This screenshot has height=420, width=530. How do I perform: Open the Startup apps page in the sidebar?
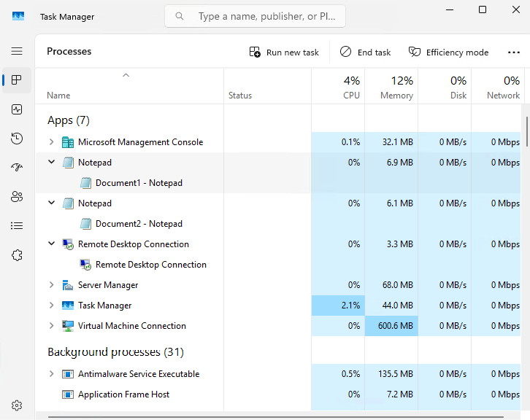[17, 167]
